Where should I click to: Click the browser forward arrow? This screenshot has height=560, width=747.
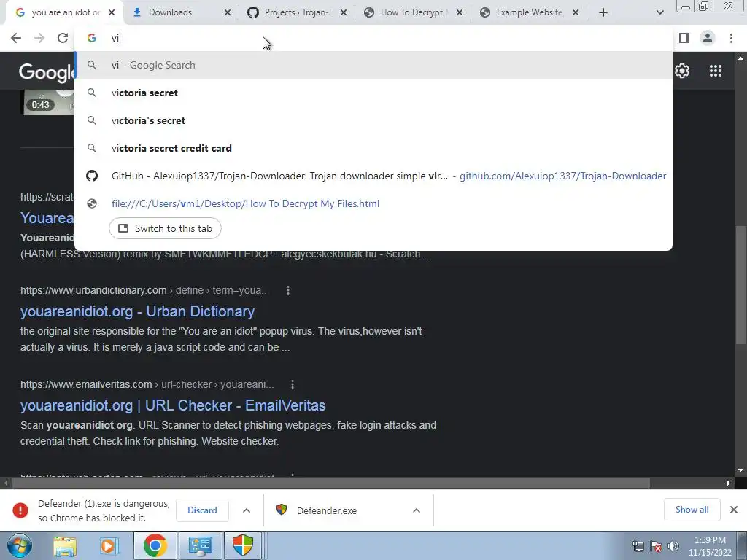(x=39, y=38)
